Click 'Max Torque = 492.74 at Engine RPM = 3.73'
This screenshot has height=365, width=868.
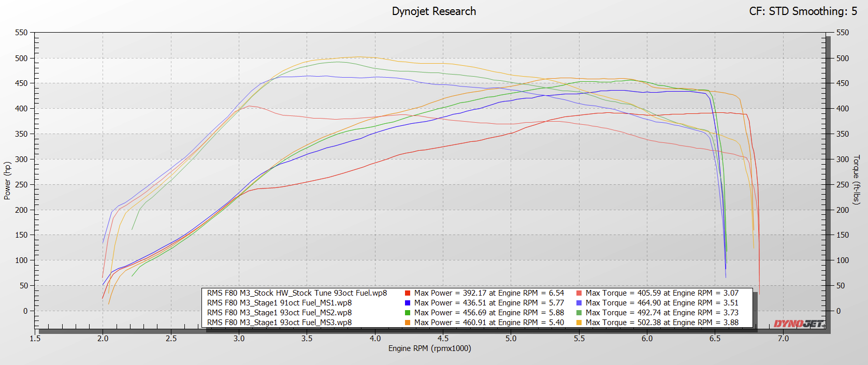[662, 313]
